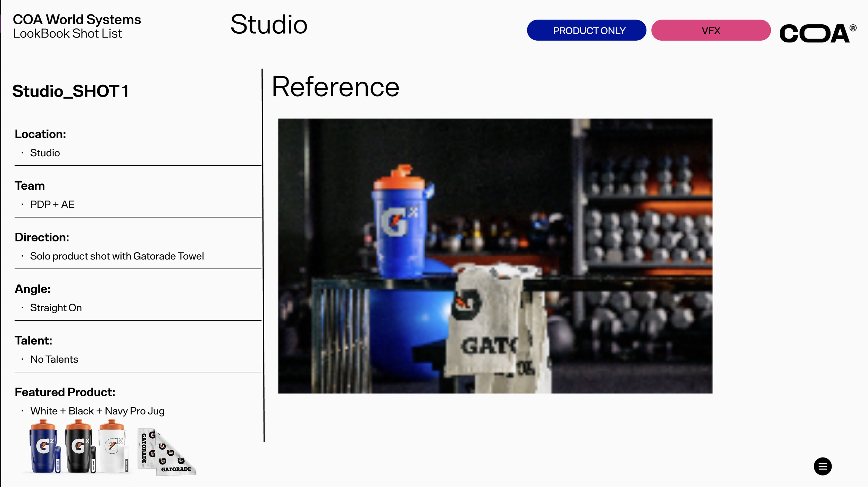Image resolution: width=868 pixels, height=487 pixels.
Task: Click the PRODUCT ONLY pill button
Action: click(x=586, y=31)
